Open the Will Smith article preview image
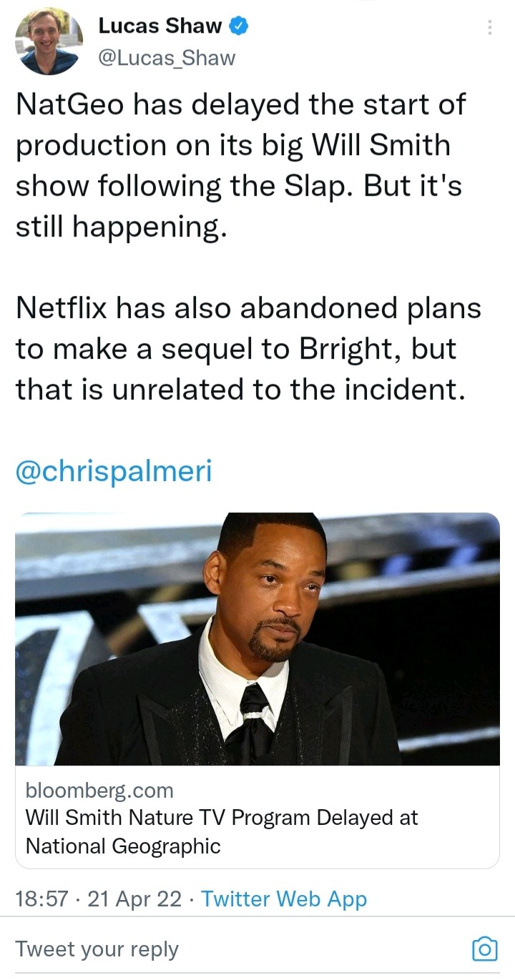The height and width of the screenshot is (980, 515). coord(257,640)
